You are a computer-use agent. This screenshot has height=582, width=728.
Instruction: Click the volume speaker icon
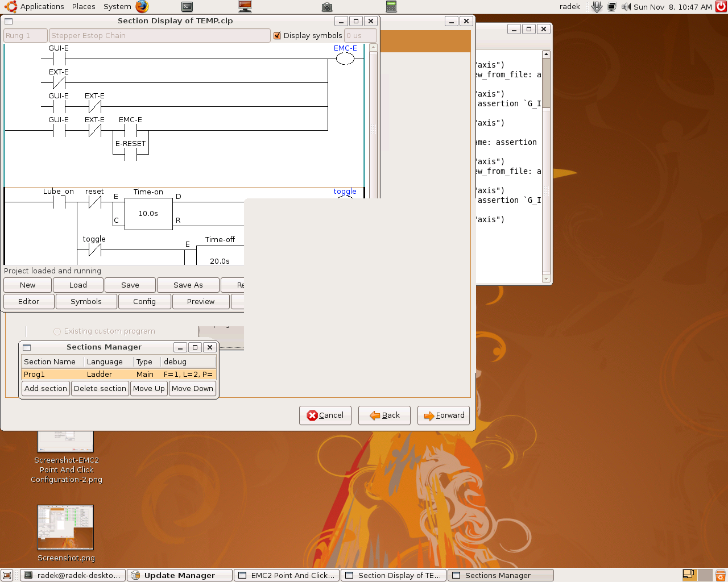point(626,7)
